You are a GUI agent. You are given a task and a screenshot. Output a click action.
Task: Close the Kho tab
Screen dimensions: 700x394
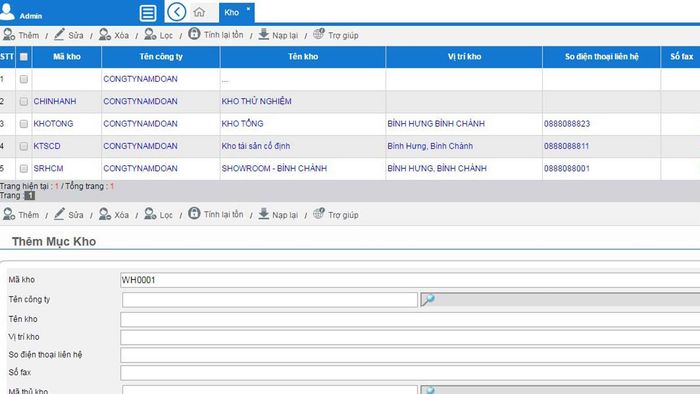pos(248,8)
